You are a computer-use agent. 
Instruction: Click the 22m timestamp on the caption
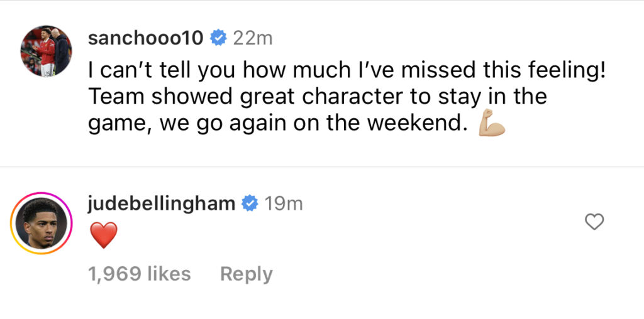click(x=253, y=38)
